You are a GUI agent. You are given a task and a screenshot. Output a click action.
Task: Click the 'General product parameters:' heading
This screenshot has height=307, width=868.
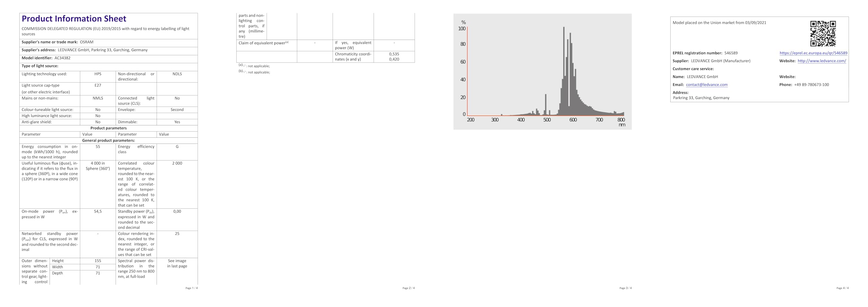pos(108,140)
